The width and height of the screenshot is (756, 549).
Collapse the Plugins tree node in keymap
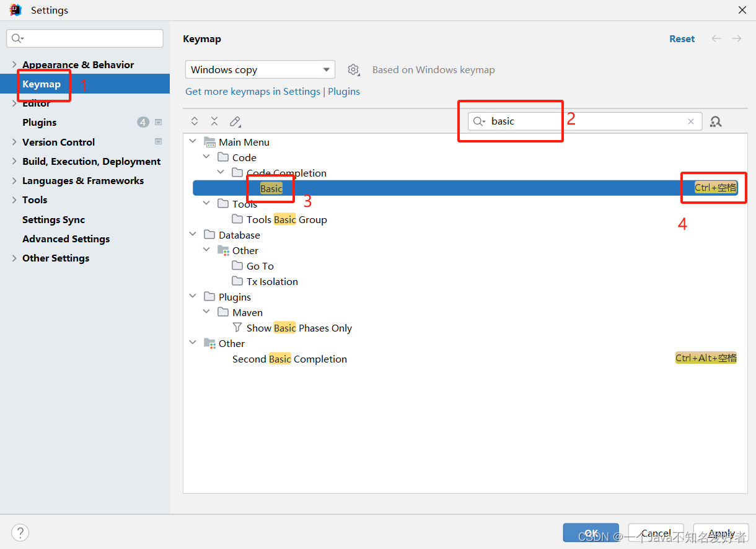pyautogui.click(x=193, y=297)
